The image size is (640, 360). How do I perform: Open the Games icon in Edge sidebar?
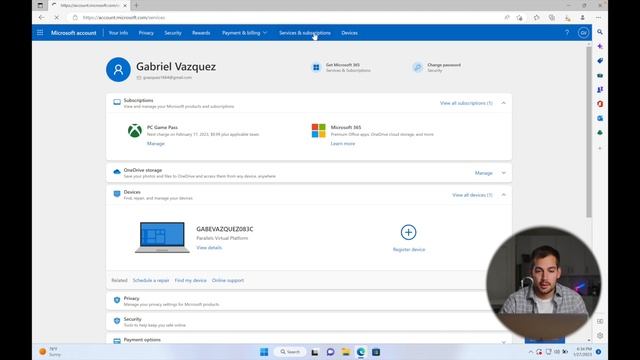click(600, 90)
